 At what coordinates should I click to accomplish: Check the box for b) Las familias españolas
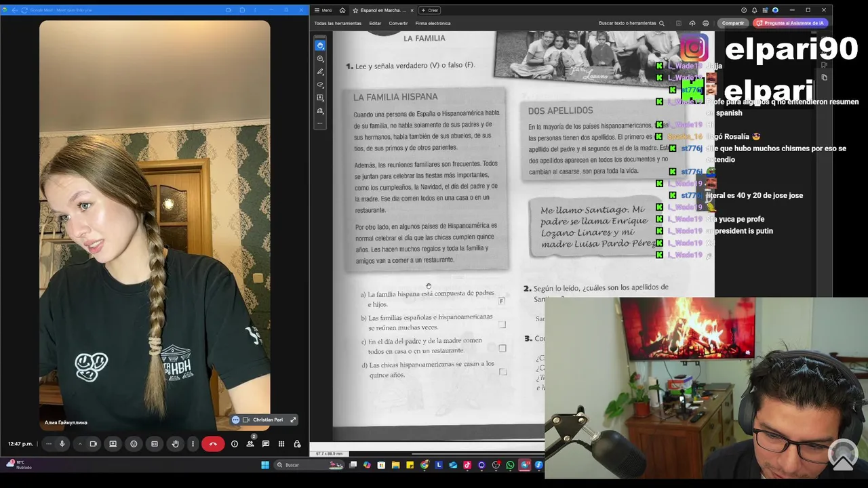click(502, 325)
